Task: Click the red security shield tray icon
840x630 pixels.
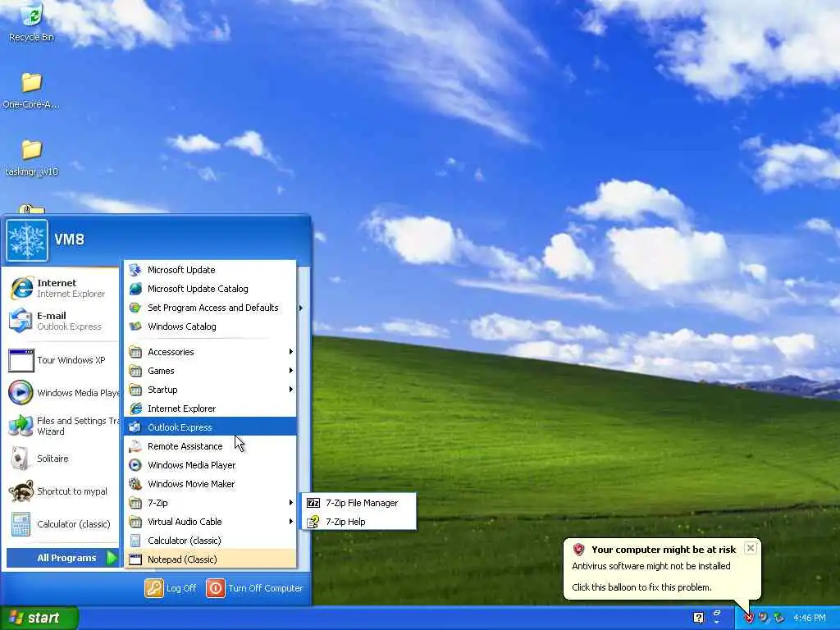Action: (748, 619)
